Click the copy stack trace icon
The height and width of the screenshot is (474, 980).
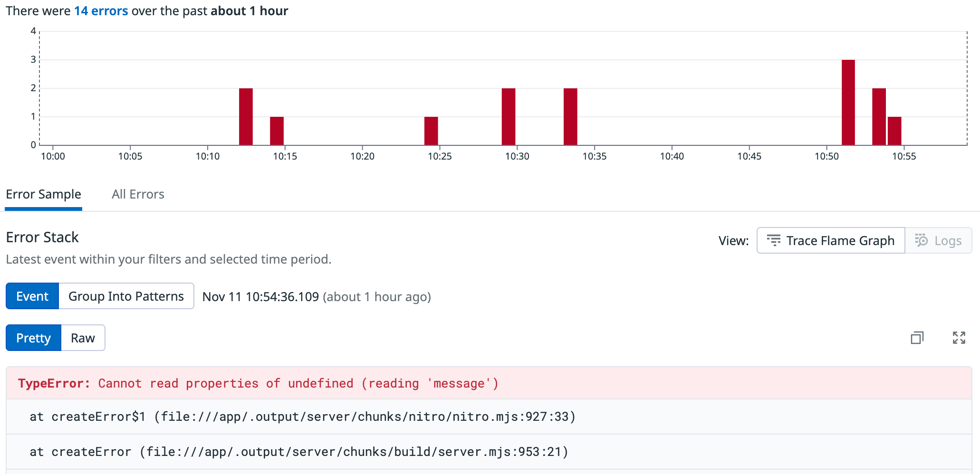917,338
